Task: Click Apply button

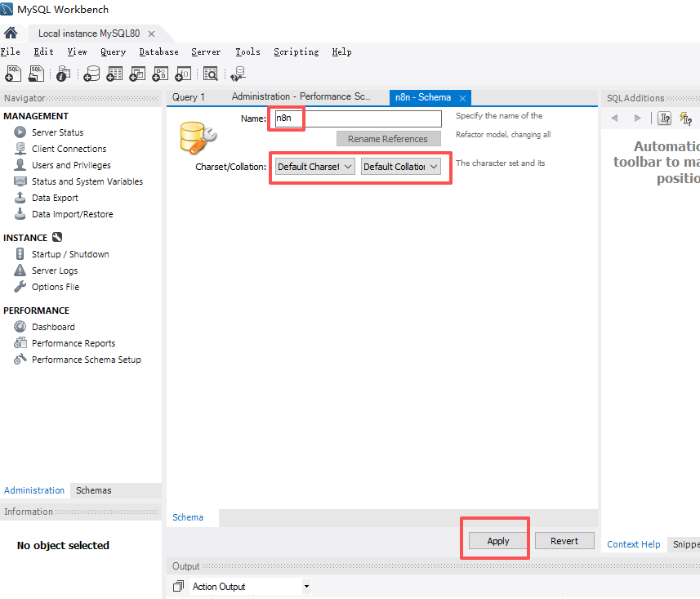Action: (x=497, y=541)
